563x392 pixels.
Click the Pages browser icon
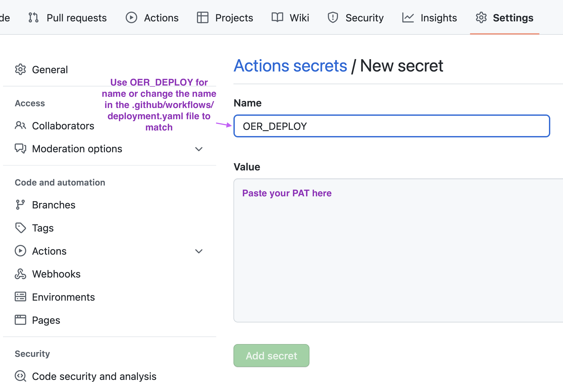(20, 320)
